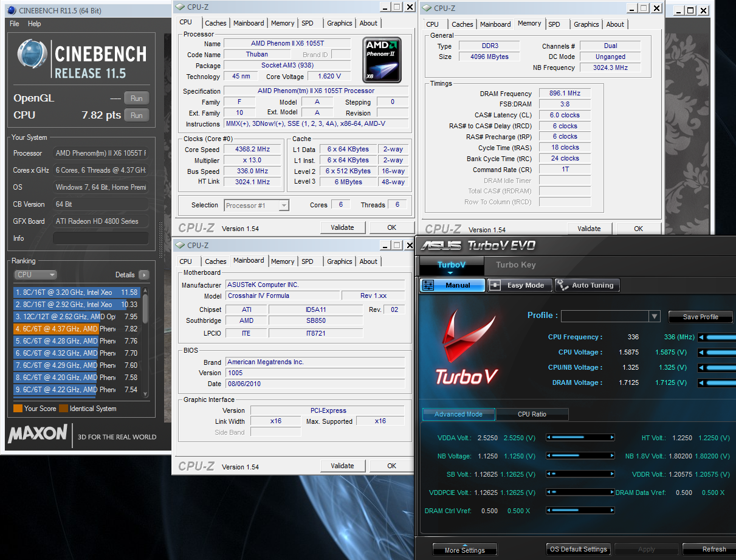Click the Brand ID field in CPU-Z

[x=340, y=55]
